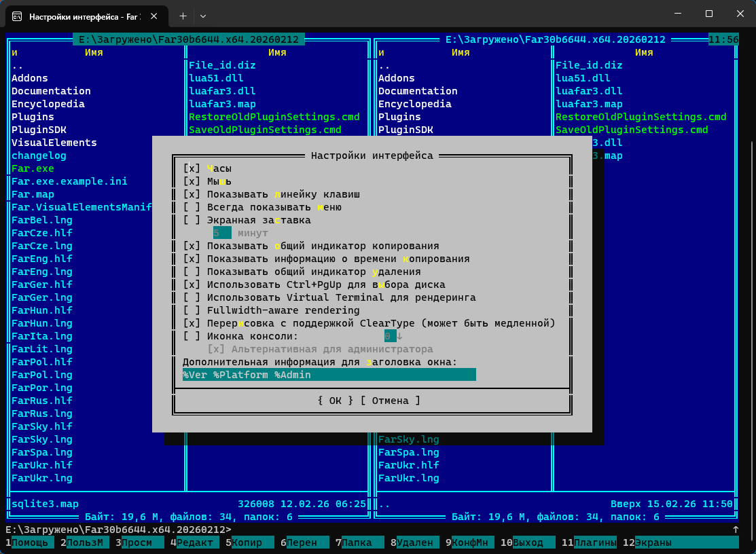Click the %Ver %Platform %Admin title field

329,375
